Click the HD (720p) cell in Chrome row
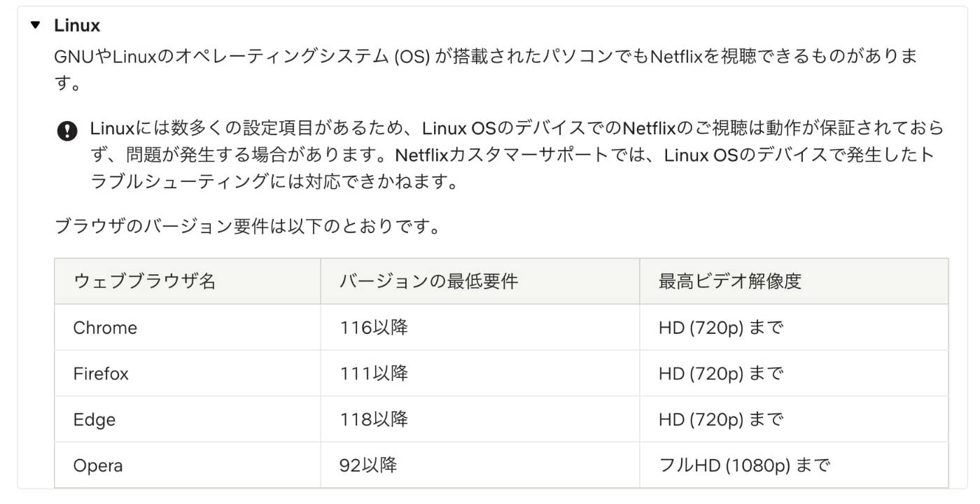980x504 pixels. click(720, 328)
